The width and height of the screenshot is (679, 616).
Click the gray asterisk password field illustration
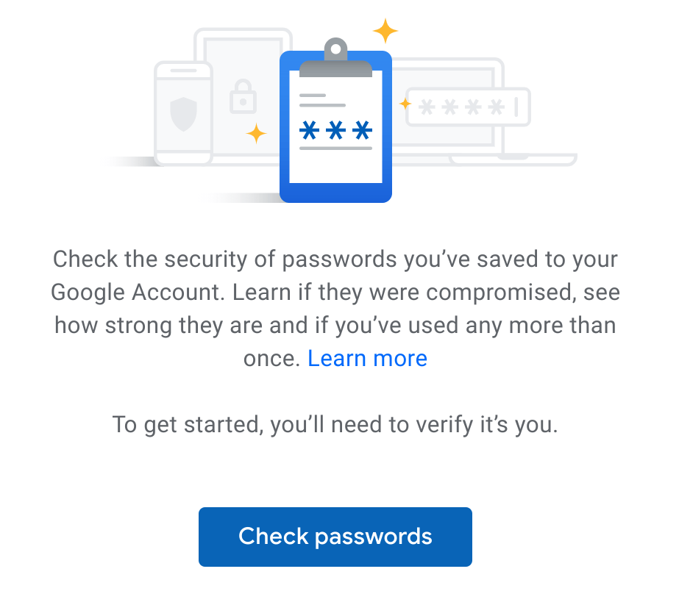[x=468, y=107]
